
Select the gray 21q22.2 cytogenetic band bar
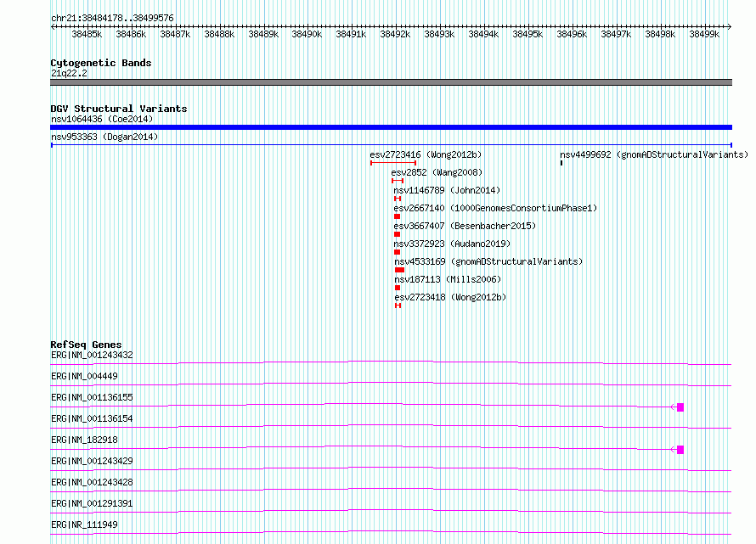click(391, 82)
